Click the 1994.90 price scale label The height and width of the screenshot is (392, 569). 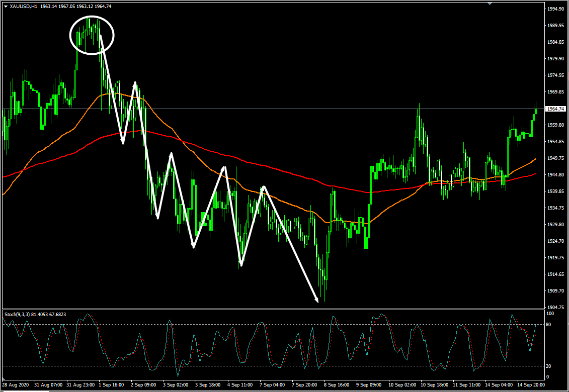click(x=556, y=9)
